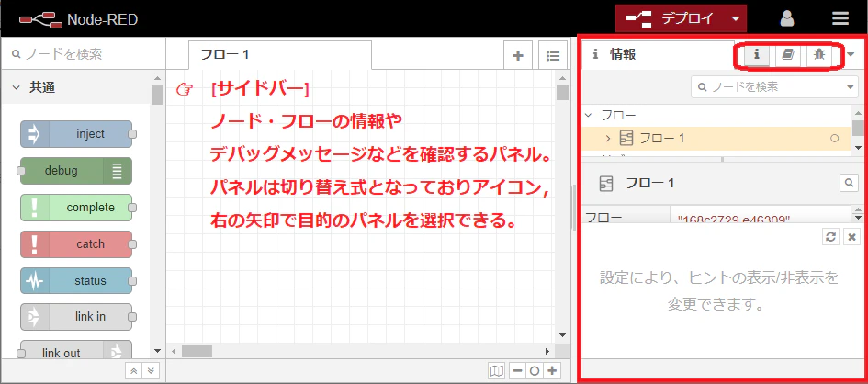Select the debug node in palette
This screenshot has height=384, width=868.
pyautogui.click(x=75, y=171)
